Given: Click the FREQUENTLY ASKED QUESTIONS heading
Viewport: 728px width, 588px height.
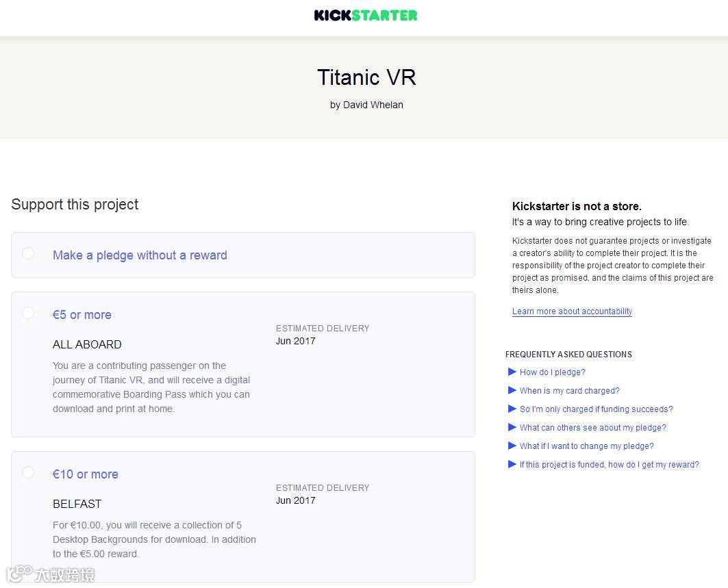Looking at the screenshot, I should (x=568, y=355).
